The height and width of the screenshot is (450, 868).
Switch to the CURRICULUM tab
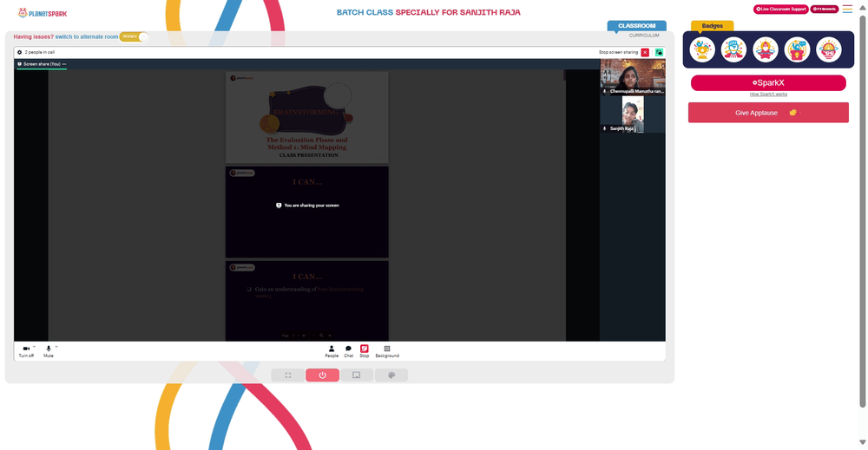(x=644, y=36)
